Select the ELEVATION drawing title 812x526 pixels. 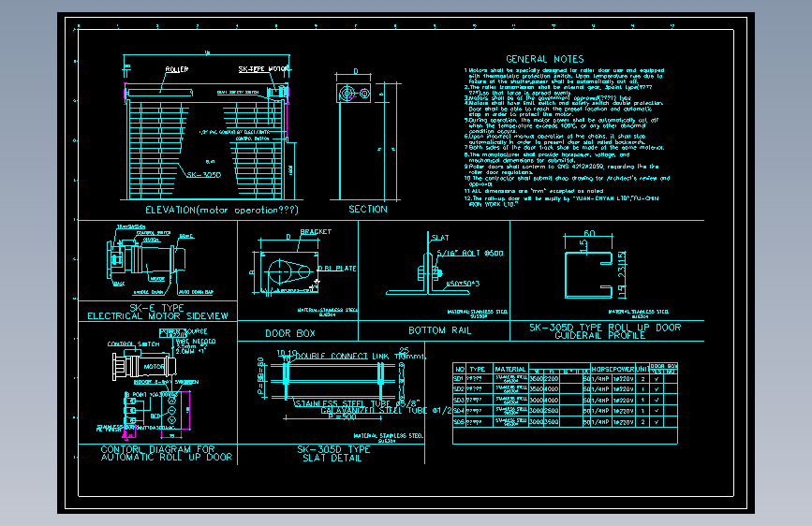click(x=222, y=210)
